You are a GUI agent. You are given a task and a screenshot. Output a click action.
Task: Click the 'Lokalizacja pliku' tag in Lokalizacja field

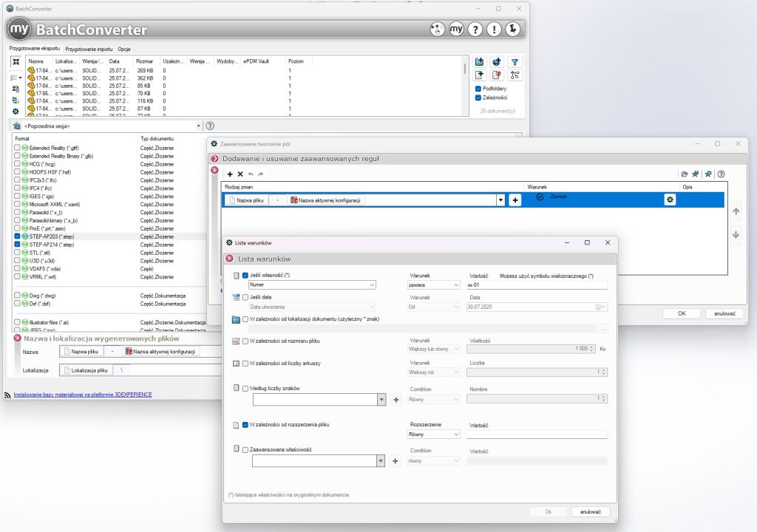tap(86, 371)
